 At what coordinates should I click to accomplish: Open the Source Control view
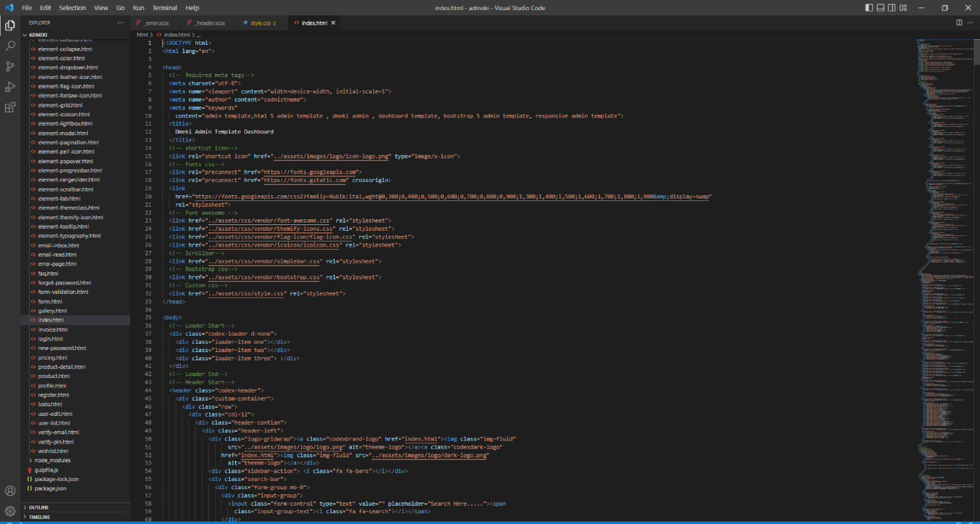10,66
